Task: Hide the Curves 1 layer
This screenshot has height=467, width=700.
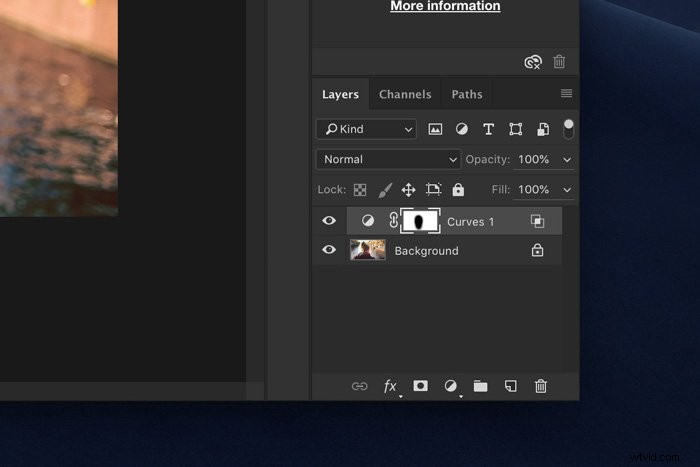Action: [329, 221]
